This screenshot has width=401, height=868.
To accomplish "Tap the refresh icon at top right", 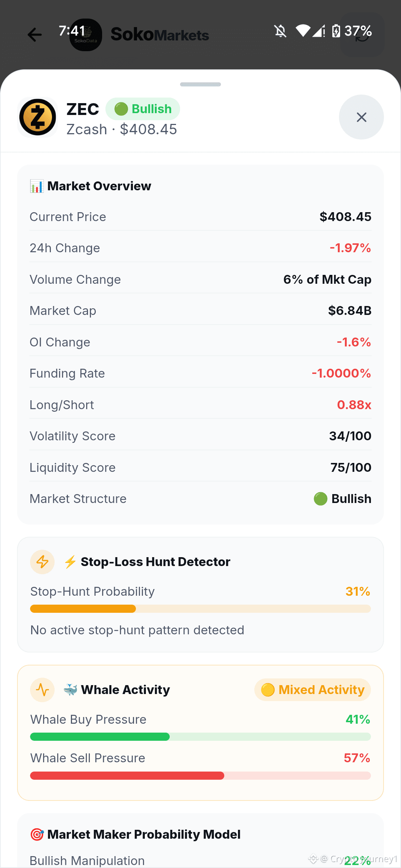I will pos(362,35).
